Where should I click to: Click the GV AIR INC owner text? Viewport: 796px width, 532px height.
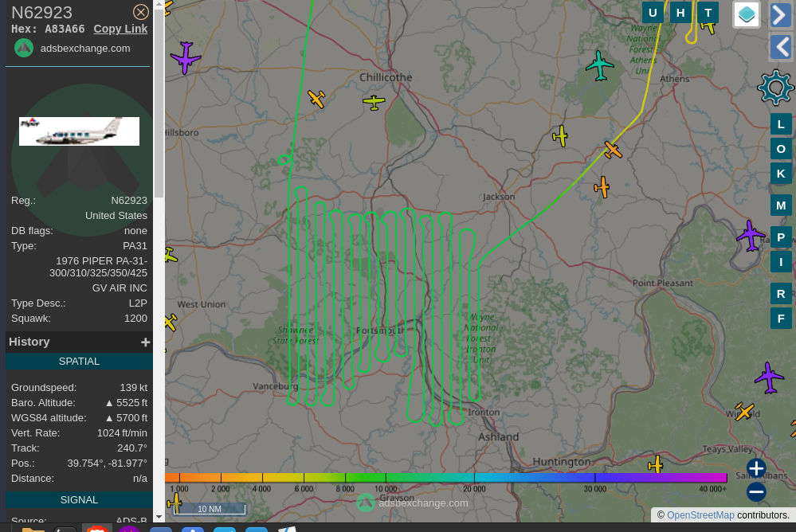[x=120, y=288]
